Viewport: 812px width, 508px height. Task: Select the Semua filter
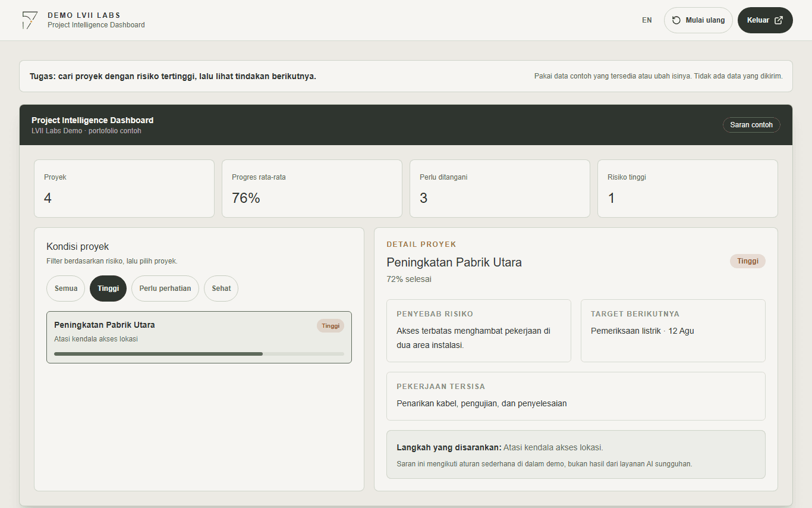point(66,289)
